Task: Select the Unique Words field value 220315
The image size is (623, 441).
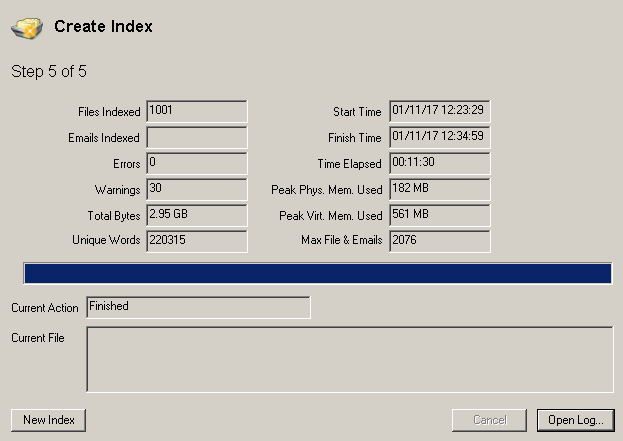Action: (196, 241)
